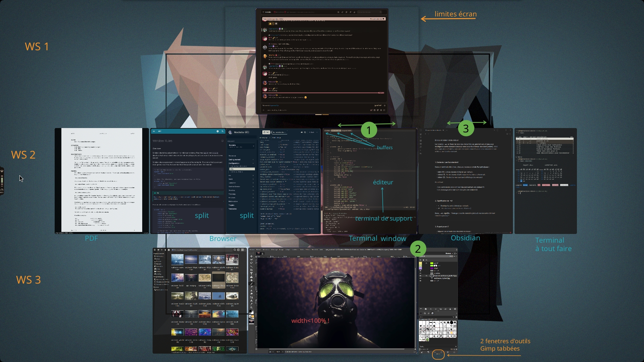The width and height of the screenshot is (644, 362).
Task: Open search in the file manager toolbar
Action: pyautogui.click(x=235, y=250)
